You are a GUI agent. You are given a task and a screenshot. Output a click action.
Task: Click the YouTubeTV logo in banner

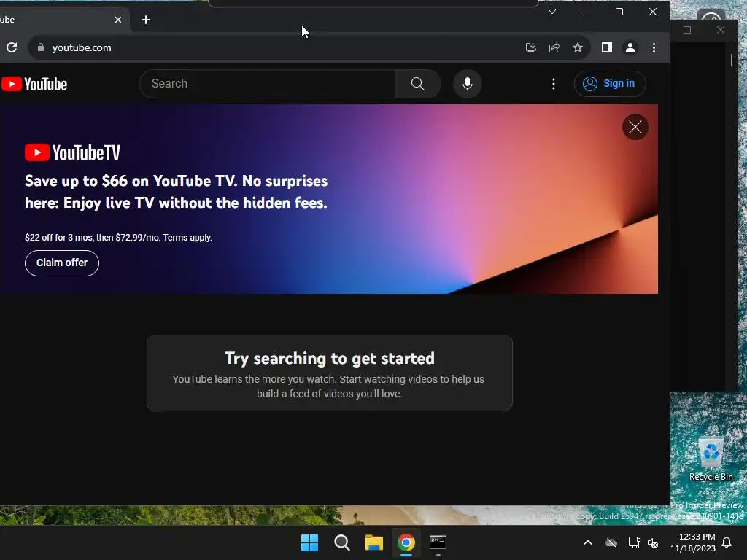pyautogui.click(x=72, y=153)
